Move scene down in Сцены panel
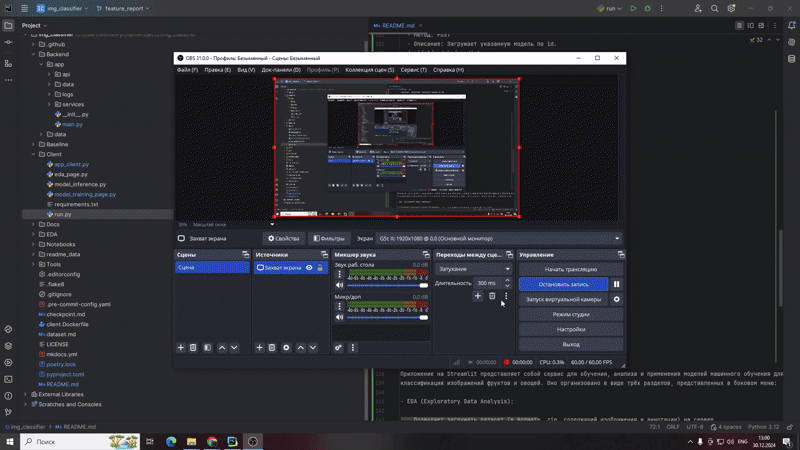The image size is (800, 450). (234, 347)
